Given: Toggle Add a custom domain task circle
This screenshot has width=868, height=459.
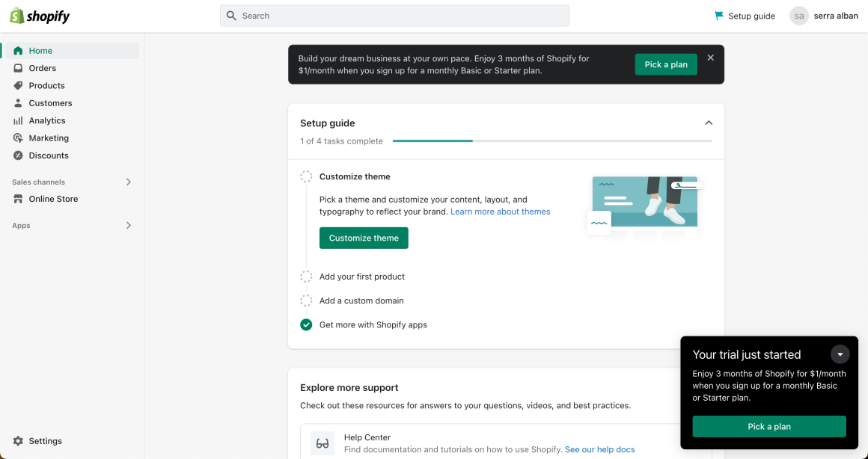Looking at the screenshot, I should [306, 301].
